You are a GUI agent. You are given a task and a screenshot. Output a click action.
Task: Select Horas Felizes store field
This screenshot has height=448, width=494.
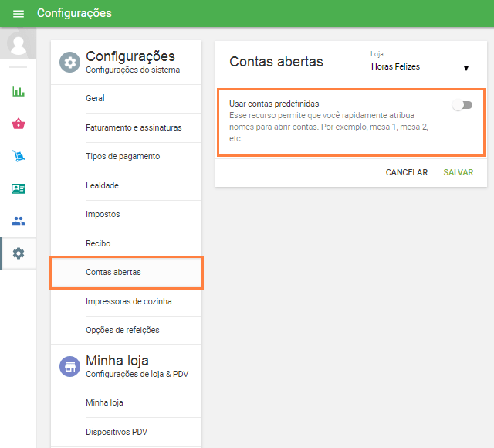[x=420, y=67]
